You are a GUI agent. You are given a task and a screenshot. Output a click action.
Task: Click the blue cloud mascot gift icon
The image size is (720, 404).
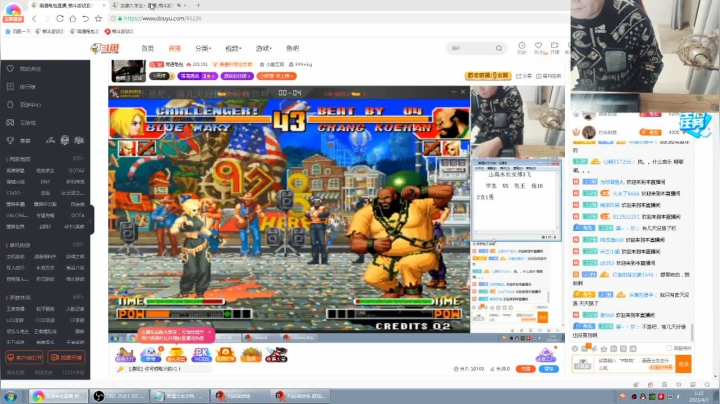point(150,354)
